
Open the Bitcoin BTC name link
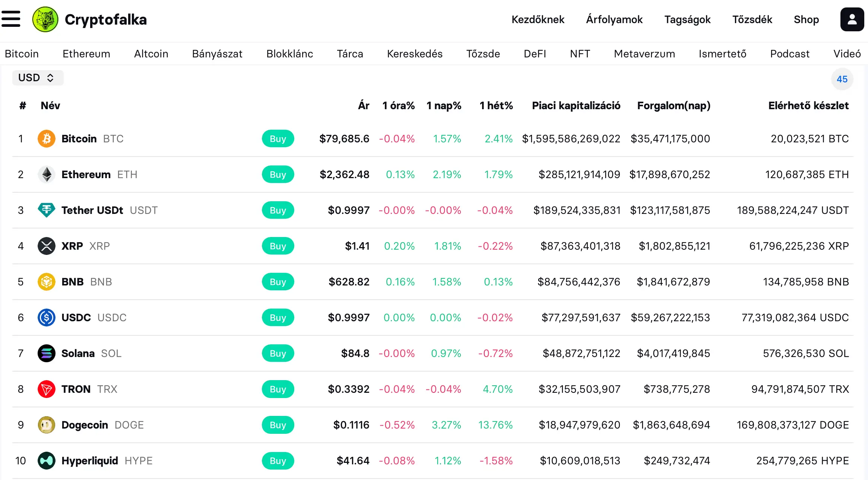point(92,139)
